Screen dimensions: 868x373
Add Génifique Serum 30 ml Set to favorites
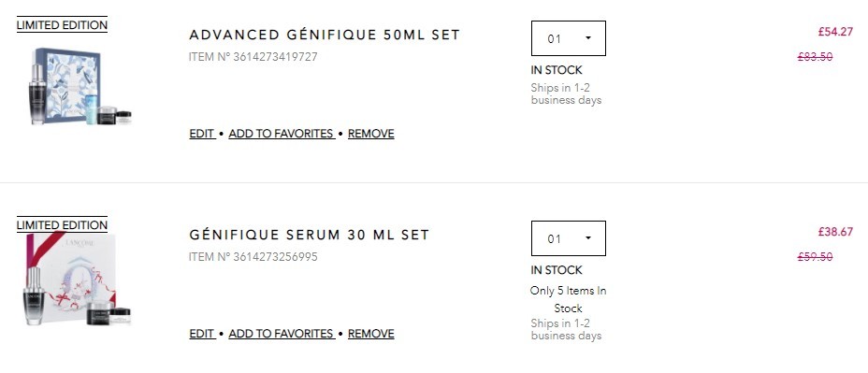pyautogui.click(x=282, y=334)
